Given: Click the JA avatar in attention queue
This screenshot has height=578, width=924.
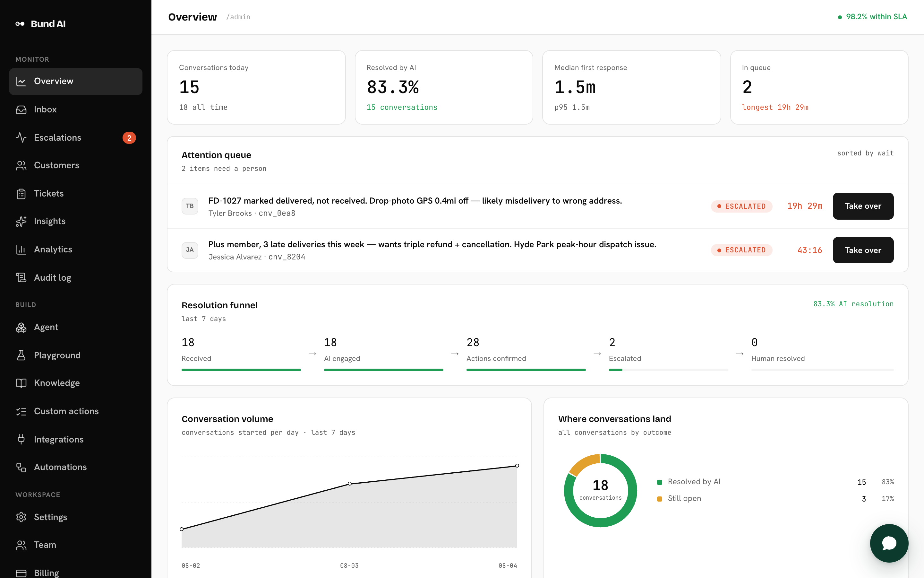Looking at the screenshot, I should click(x=190, y=250).
